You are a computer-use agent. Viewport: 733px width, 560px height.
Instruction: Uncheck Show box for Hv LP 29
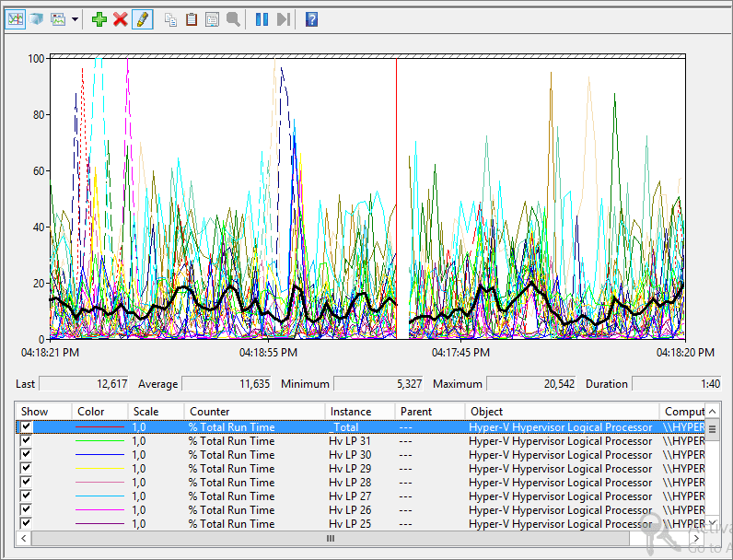click(26, 468)
